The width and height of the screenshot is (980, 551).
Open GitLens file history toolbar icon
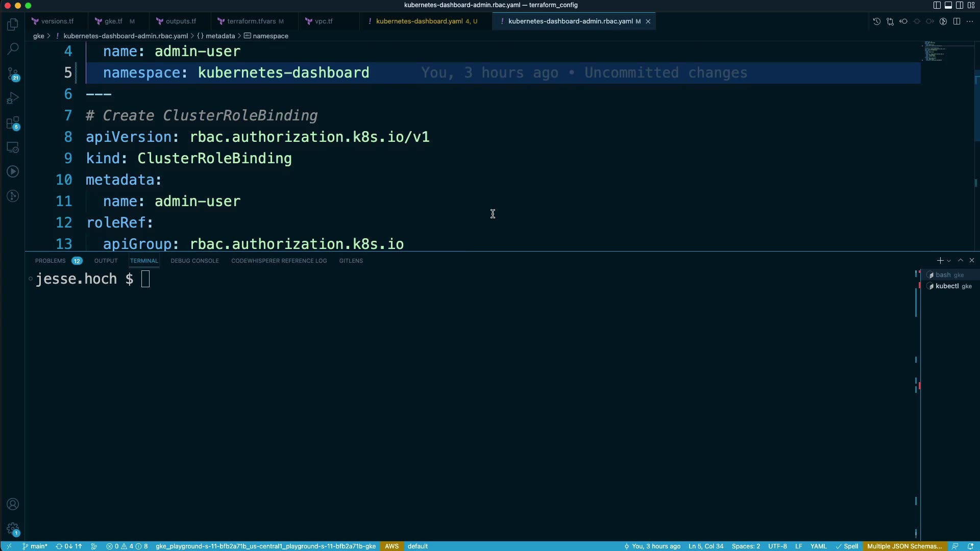(x=876, y=21)
